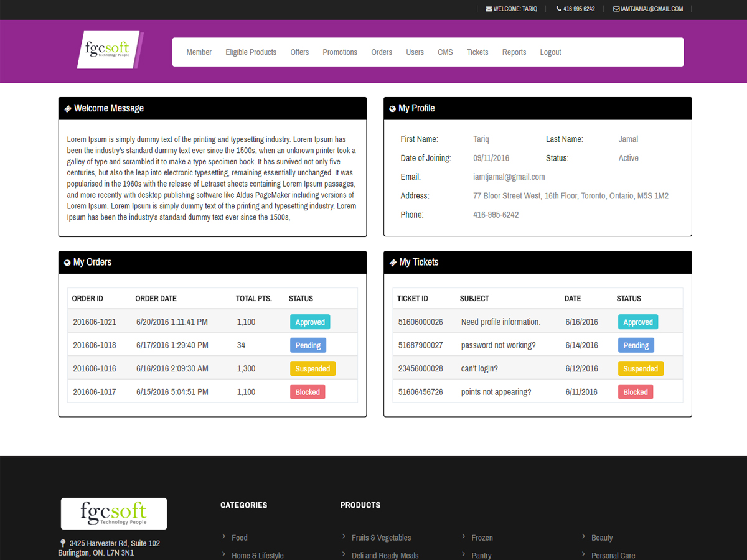Click the chevron next to Food category
Viewport: 747px width, 560px height.
(224, 536)
